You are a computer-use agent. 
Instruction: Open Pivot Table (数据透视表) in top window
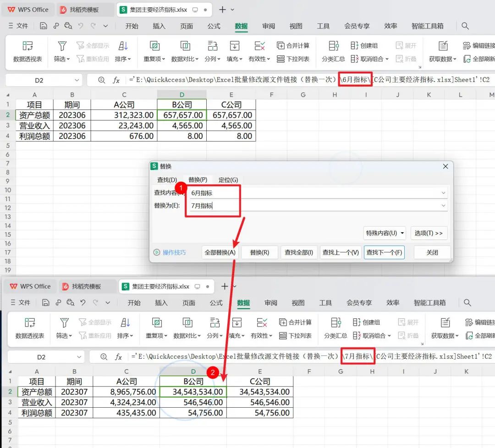(x=27, y=52)
